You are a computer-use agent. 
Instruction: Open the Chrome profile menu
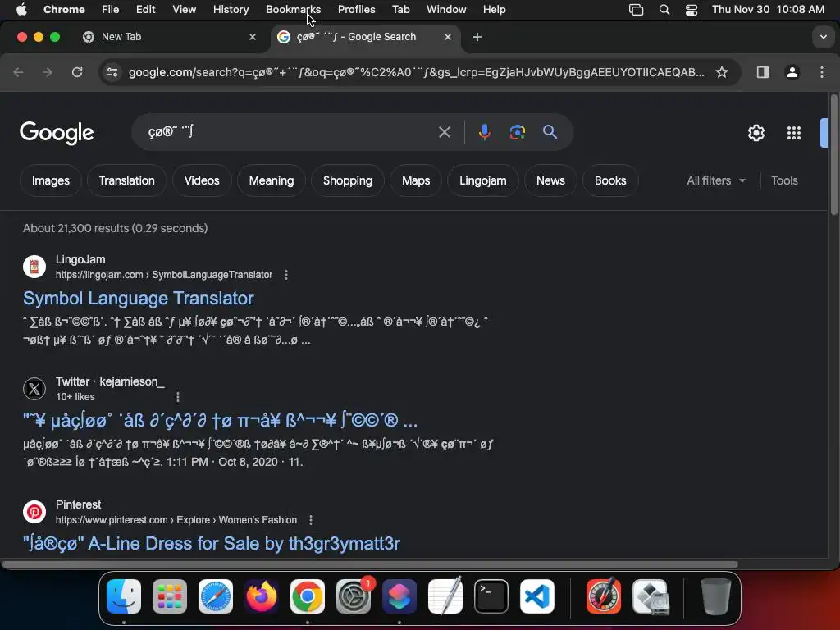(x=792, y=72)
